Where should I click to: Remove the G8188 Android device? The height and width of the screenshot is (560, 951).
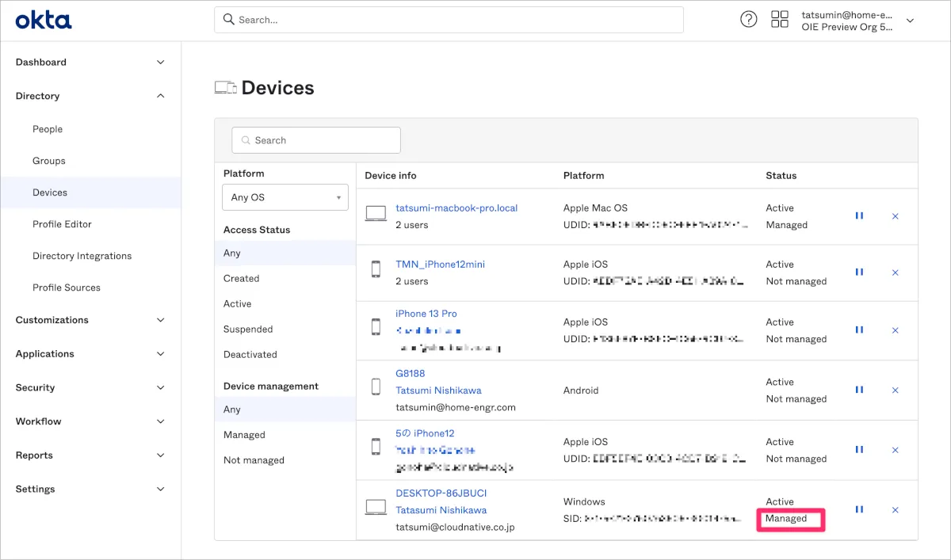click(x=896, y=390)
